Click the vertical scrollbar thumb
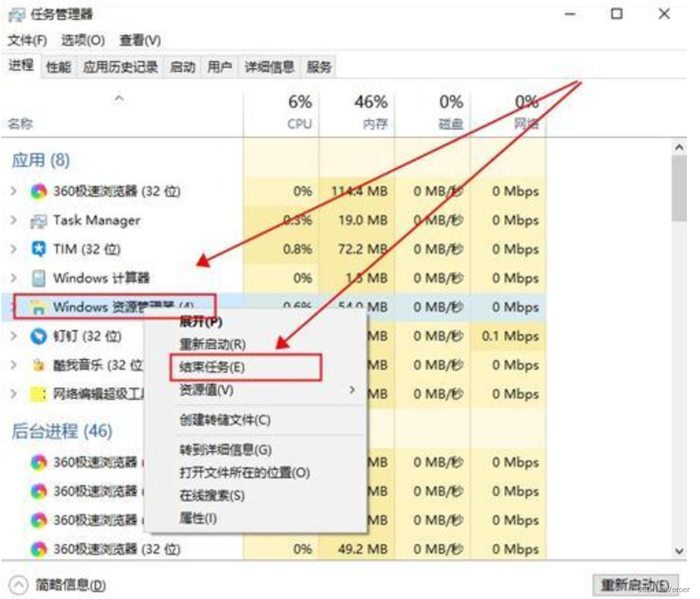The width and height of the screenshot is (700, 599). pos(679,188)
